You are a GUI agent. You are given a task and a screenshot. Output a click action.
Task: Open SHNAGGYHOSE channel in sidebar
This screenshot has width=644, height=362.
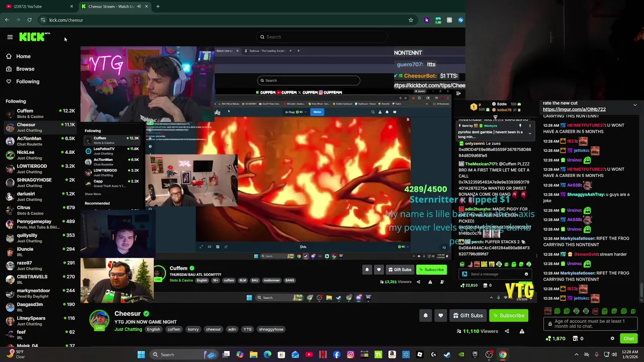point(40,183)
